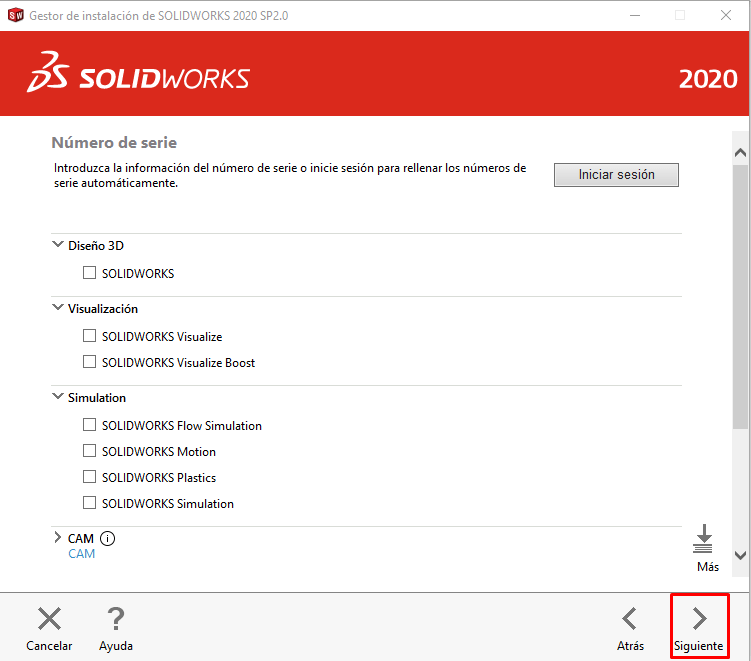Click scrollbar up arrow
Screen dimensions: 751x661
tap(740, 153)
